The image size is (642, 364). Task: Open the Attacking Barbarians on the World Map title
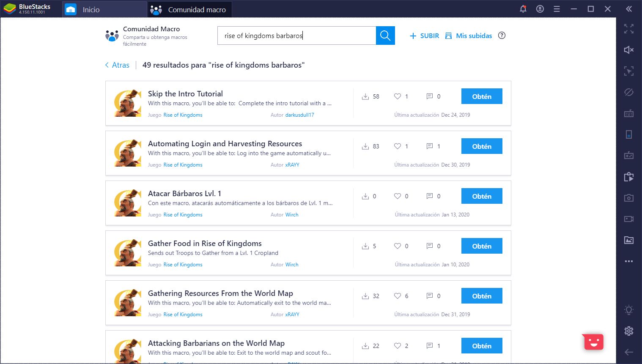(x=216, y=343)
